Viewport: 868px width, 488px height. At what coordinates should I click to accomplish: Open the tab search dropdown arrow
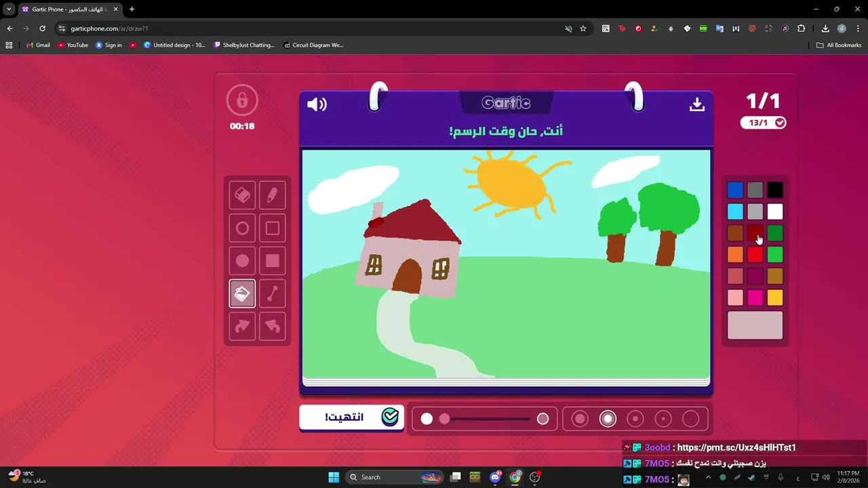9,9
